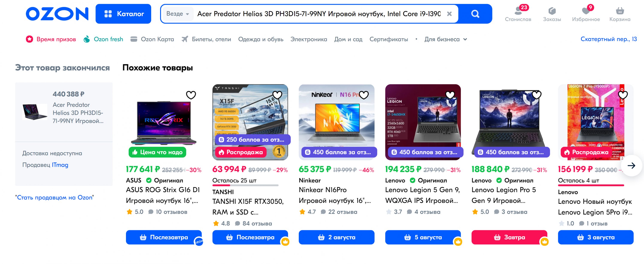Open the Электроника menu item
Image resolution: width=644 pixels, height=264 pixels.
click(308, 39)
